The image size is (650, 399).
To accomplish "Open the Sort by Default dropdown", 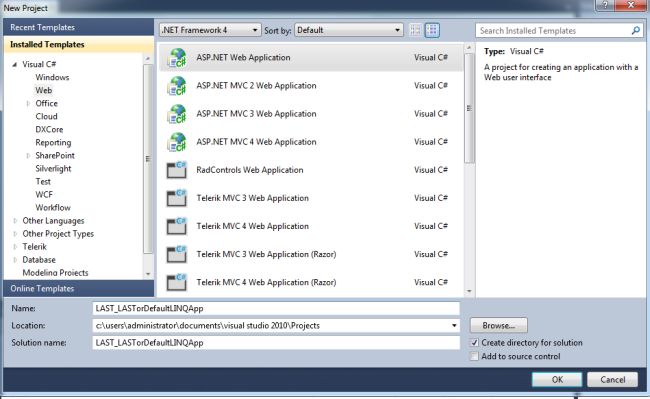I will click(x=349, y=30).
